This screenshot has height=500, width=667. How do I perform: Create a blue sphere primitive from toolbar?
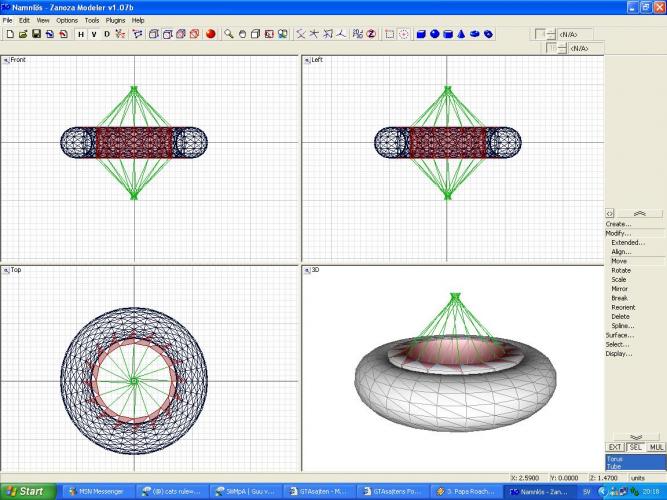435,34
